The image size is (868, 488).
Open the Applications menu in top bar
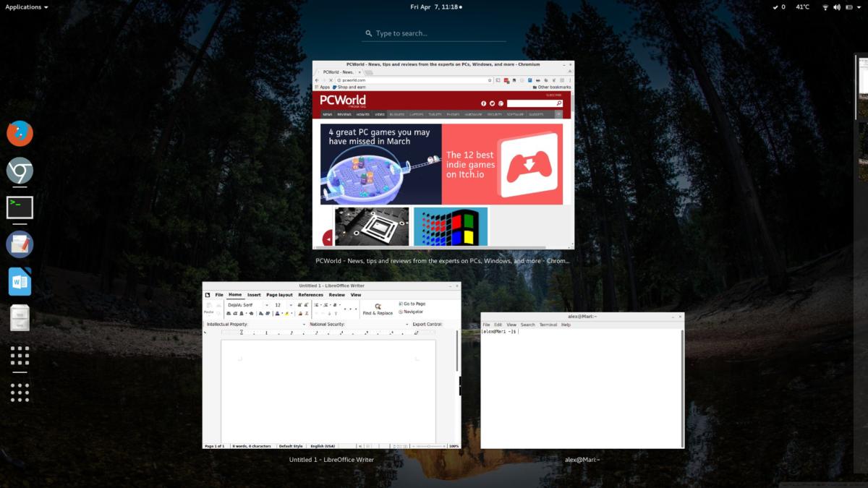(27, 7)
